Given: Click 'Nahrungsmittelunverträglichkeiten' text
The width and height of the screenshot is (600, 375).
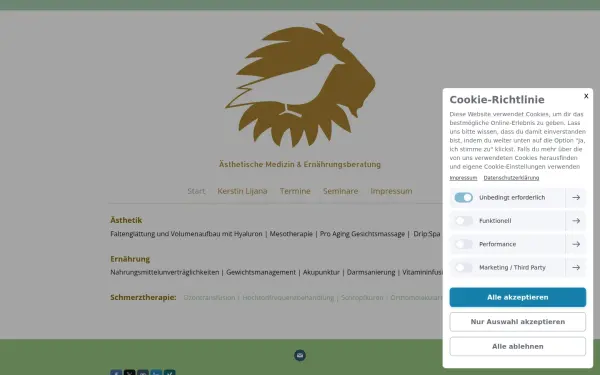Looking at the screenshot, I should (165, 272).
